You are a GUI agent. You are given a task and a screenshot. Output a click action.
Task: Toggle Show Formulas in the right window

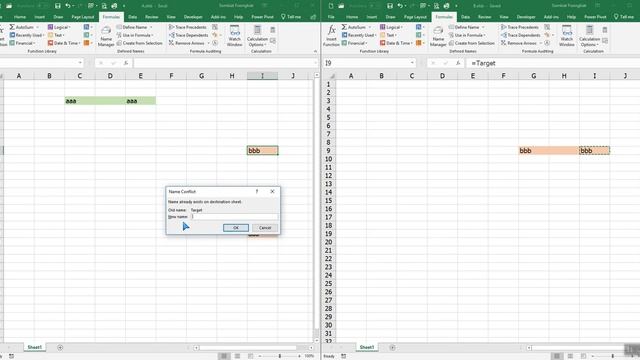tap(547, 27)
